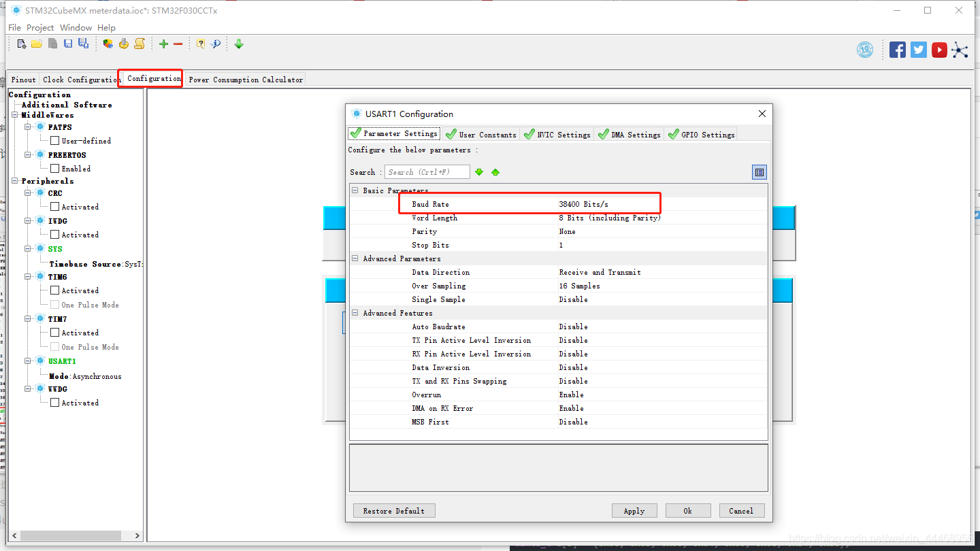The height and width of the screenshot is (551, 980).
Task: Click the Generate Code gear icon
Action: 124,44
